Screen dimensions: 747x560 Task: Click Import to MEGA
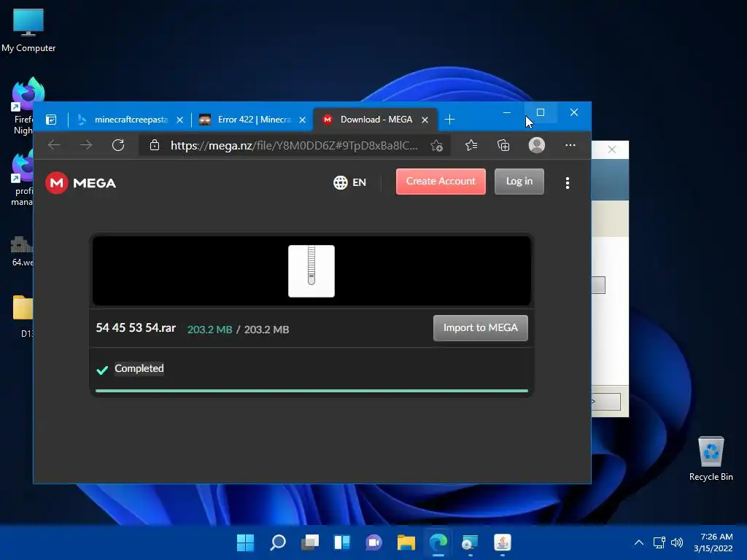(481, 328)
